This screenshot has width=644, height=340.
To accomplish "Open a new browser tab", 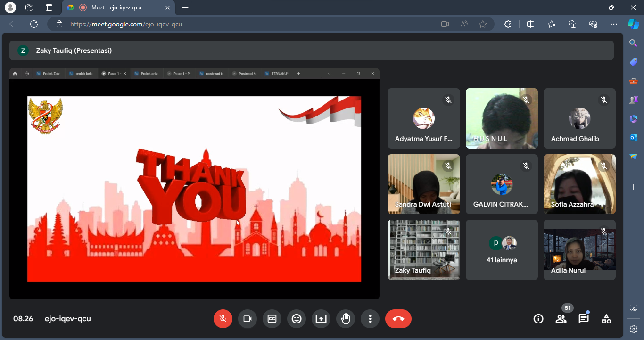I will click(x=185, y=8).
